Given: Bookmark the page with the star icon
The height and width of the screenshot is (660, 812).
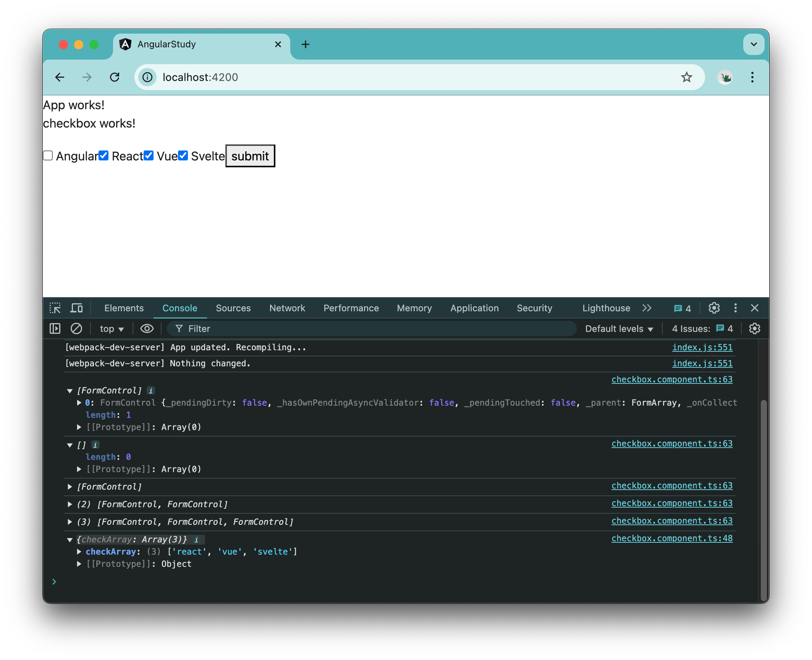Looking at the screenshot, I should point(687,77).
